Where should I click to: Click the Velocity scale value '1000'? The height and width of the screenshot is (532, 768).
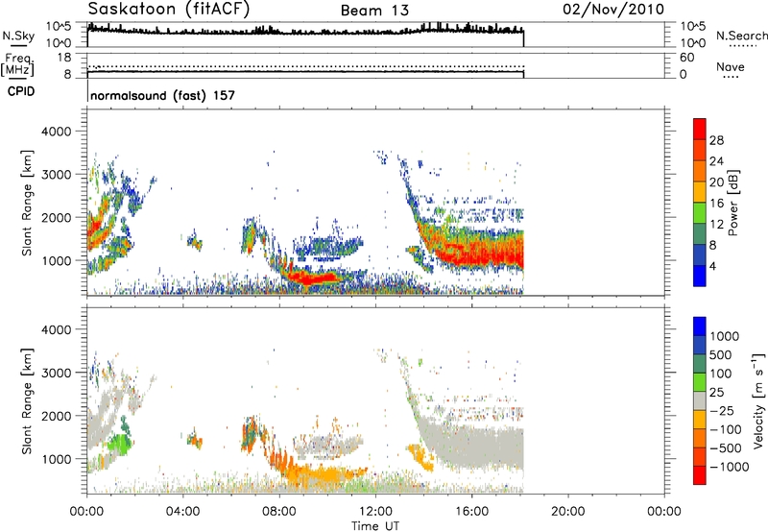[x=724, y=336]
